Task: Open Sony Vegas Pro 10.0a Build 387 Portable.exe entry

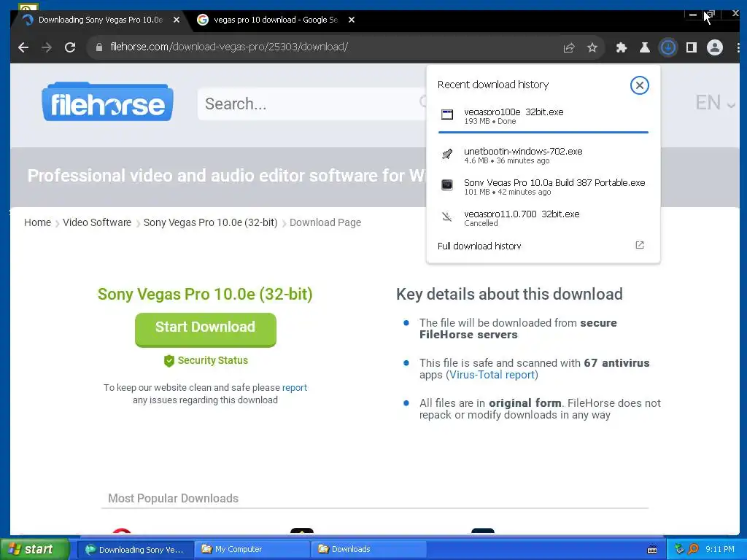Action: pos(543,187)
